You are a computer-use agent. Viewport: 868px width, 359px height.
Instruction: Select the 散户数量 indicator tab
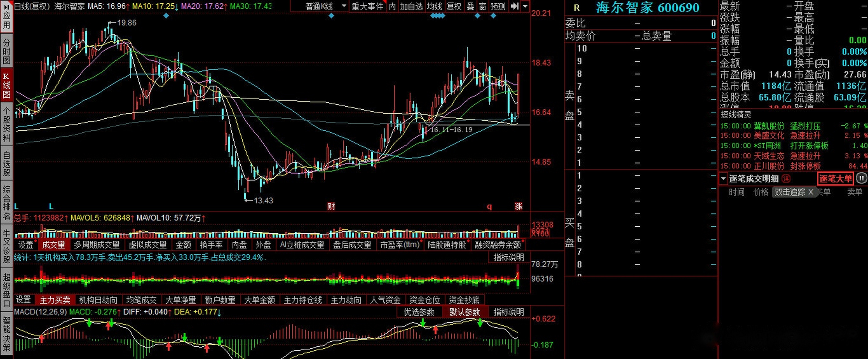pos(220,300)
